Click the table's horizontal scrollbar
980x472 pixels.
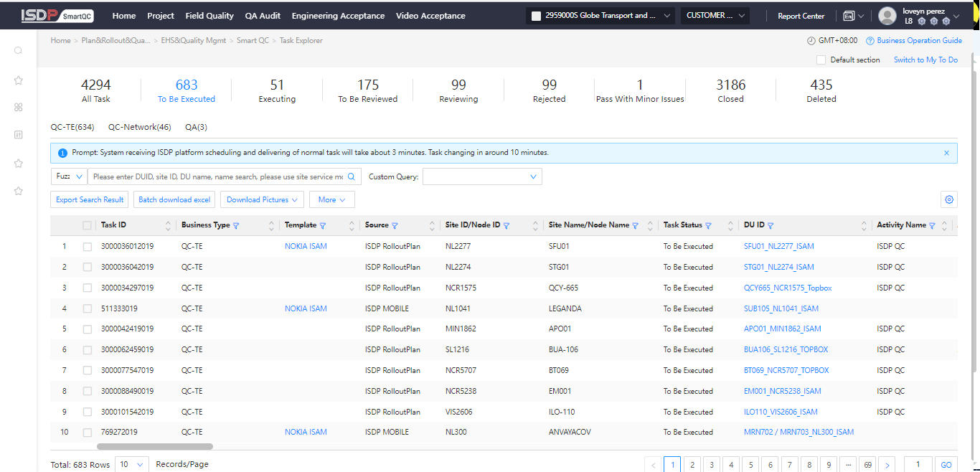pyautogui.click(x=154, y=446)
